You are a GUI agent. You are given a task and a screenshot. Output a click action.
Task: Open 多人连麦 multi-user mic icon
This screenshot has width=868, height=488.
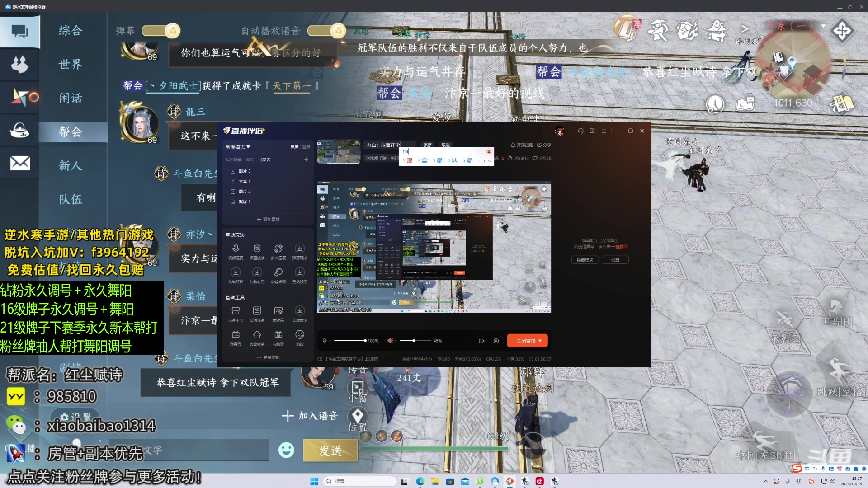tap(278, 251)
